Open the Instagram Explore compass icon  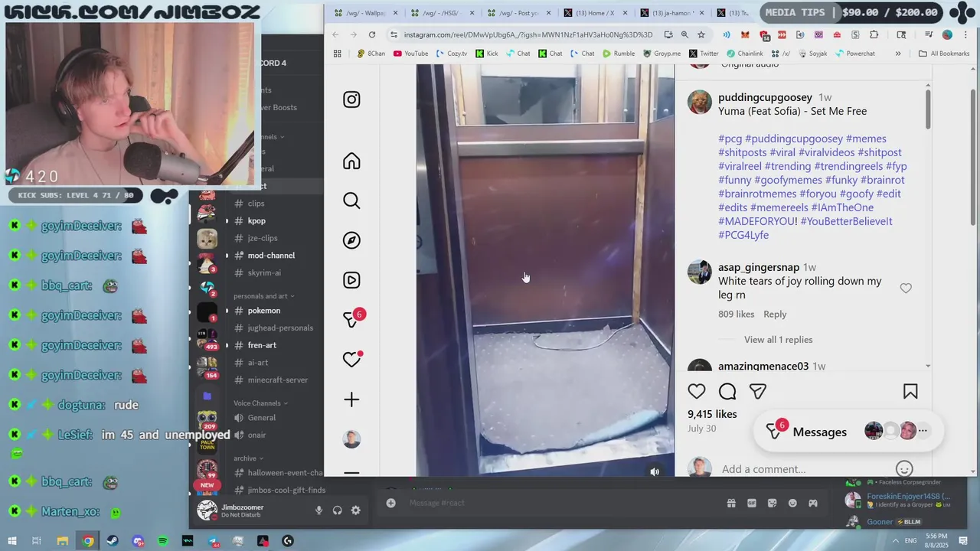(351, 240)
